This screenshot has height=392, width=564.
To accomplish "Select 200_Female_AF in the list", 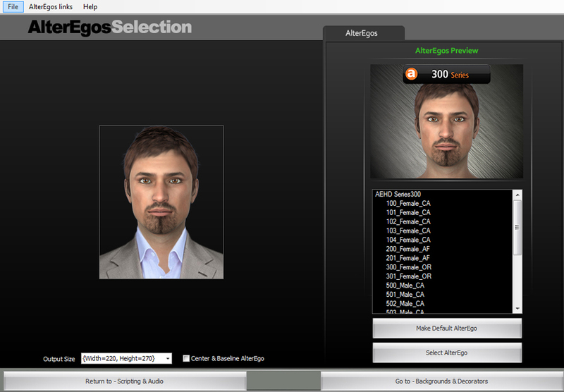I will coord(407,249).
